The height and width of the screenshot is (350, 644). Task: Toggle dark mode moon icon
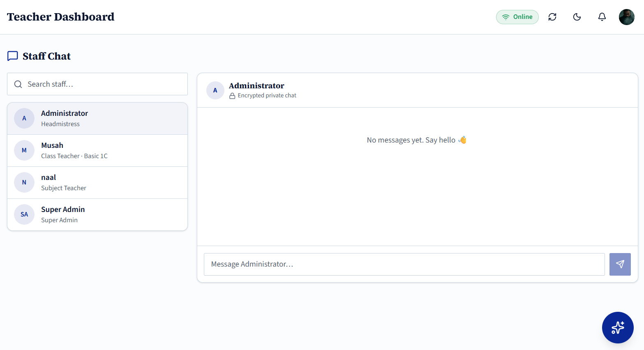(577, 17)
